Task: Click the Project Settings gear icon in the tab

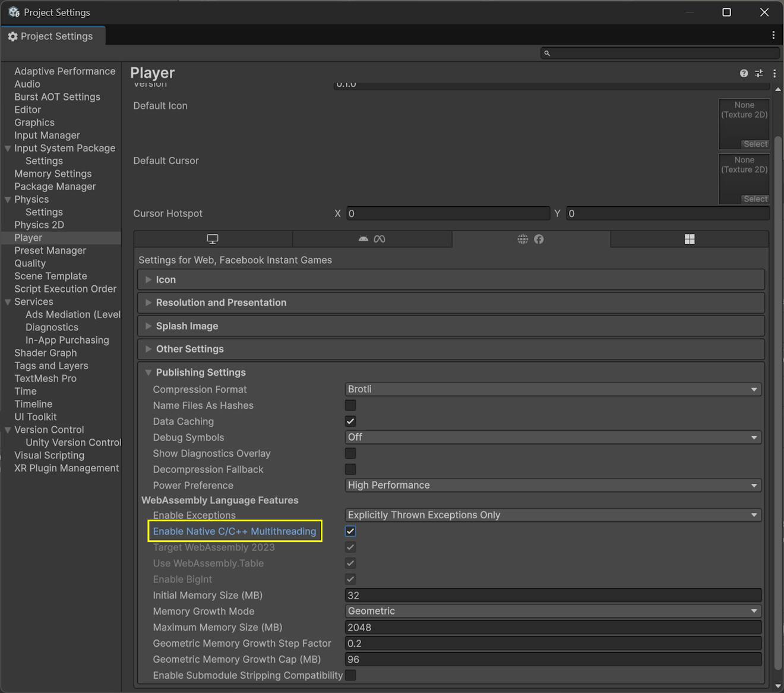Action: (12, 36)
